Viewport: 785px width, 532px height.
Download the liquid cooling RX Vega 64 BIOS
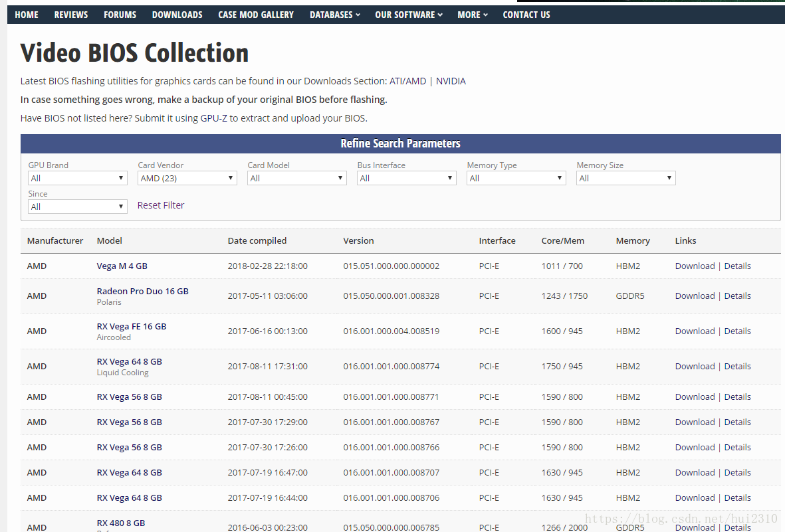695,366
